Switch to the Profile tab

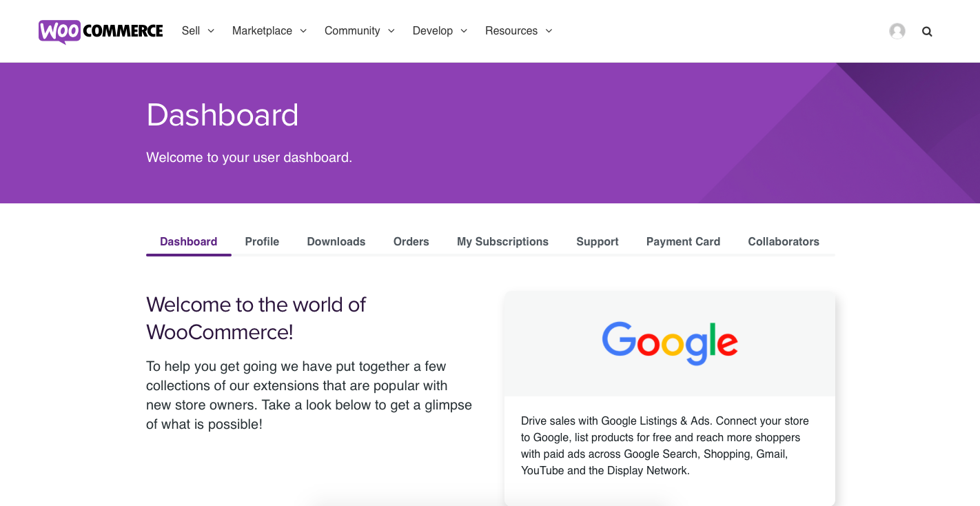[x=262, y=242]
